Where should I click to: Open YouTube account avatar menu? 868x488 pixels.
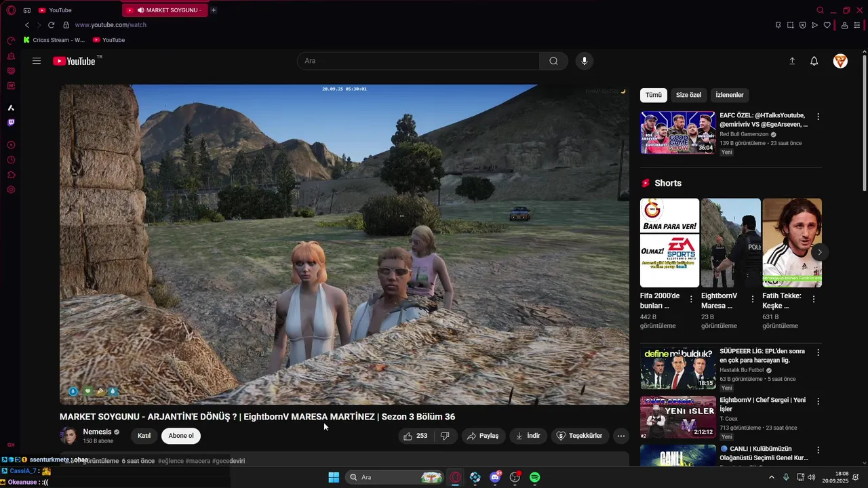[840, 61]
